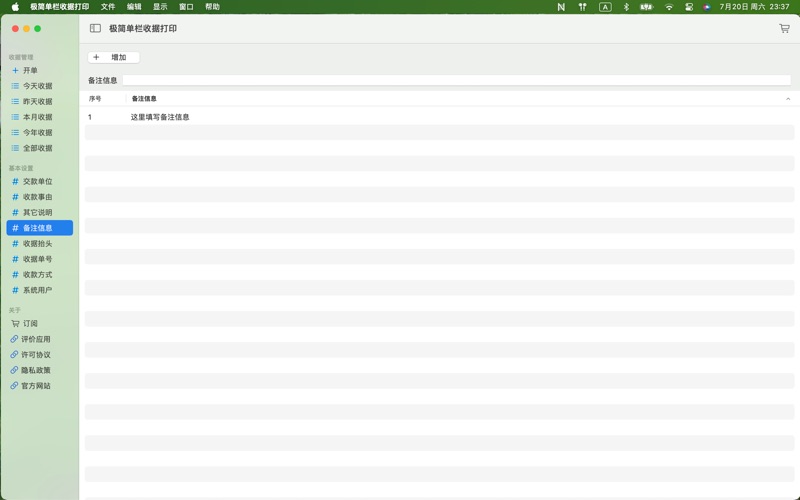
Task: Open the 文件 menu
Action: click(x=108, y=7)
